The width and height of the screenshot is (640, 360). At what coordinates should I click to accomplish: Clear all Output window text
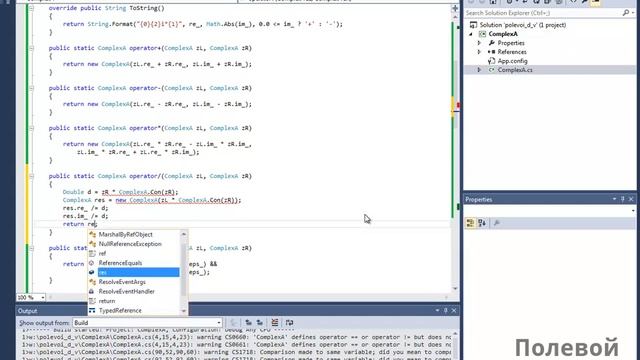click(275, 323)
